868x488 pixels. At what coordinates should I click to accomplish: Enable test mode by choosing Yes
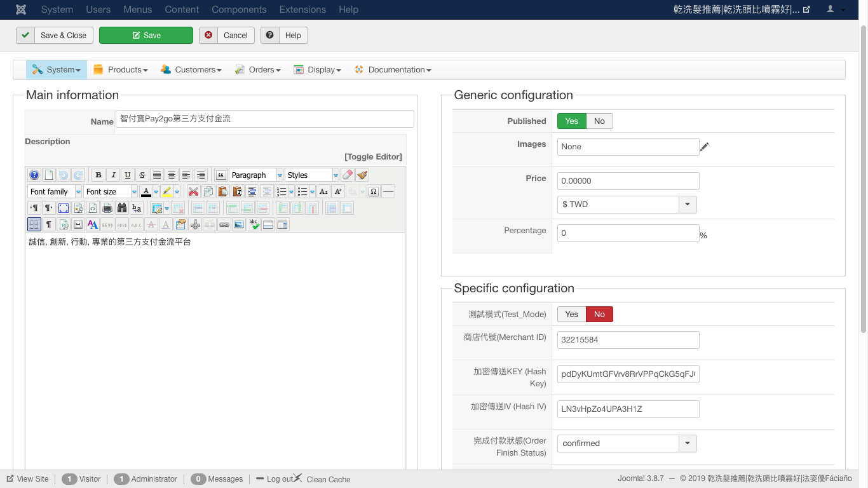coord(571,315)
